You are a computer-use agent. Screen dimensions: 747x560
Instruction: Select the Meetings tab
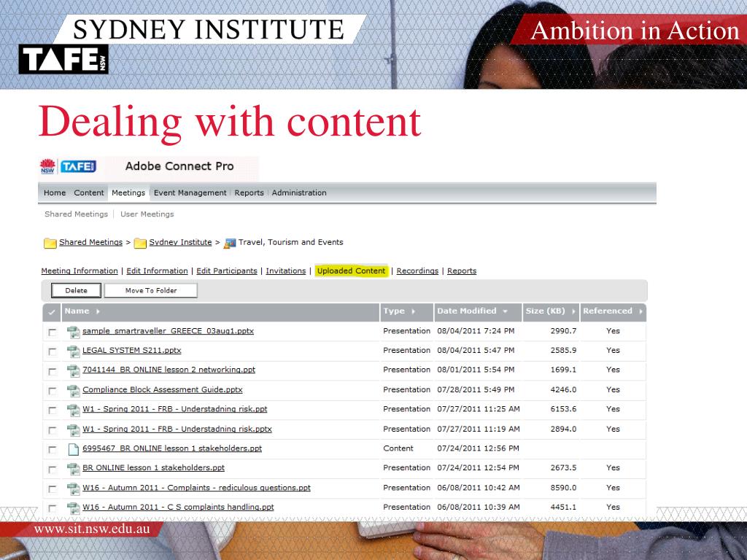click(x=128, y=192)
